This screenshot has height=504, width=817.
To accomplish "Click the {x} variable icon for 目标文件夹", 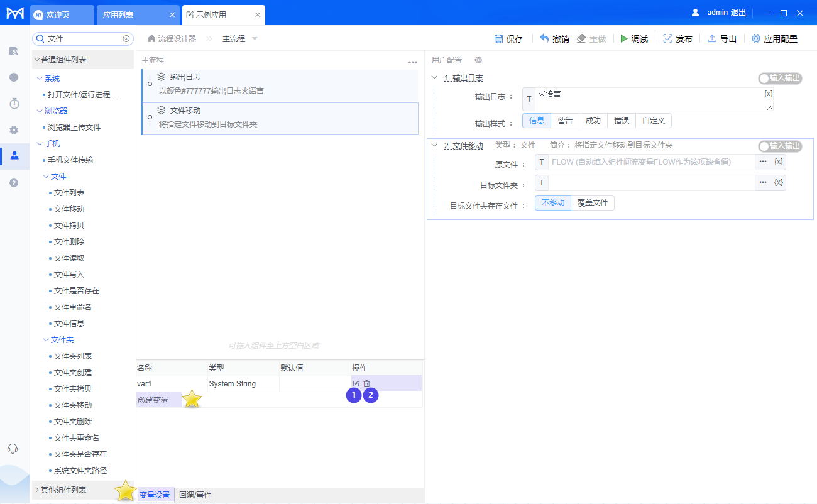I will pyautogui.click(x=779, y=183).
